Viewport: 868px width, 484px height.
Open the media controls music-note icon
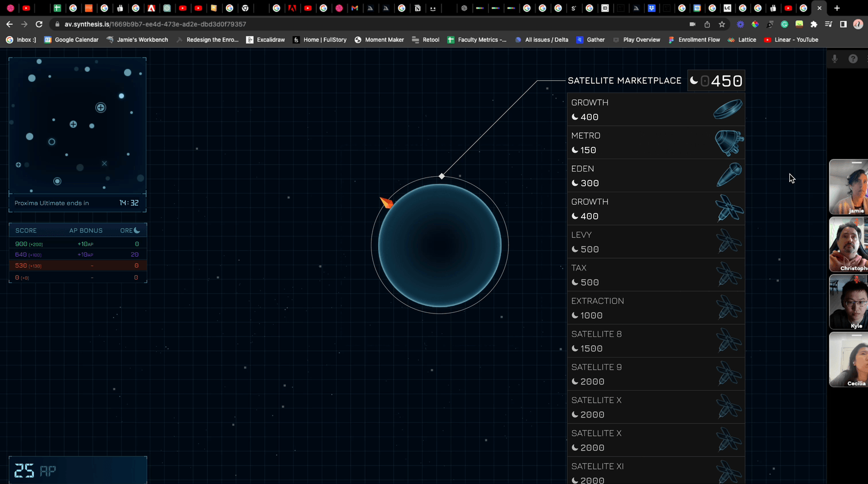828,24
